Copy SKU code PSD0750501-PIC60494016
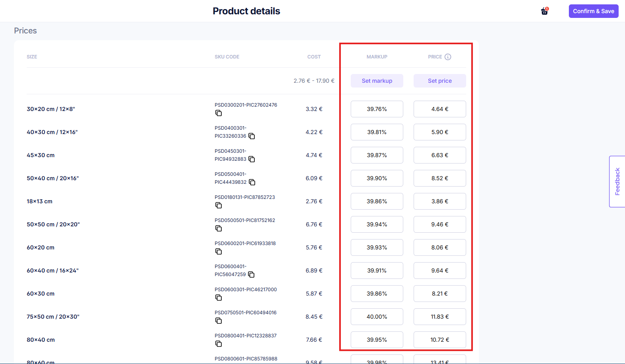The height and width of the screenshot is (364, 625). [x=219, y=321]
